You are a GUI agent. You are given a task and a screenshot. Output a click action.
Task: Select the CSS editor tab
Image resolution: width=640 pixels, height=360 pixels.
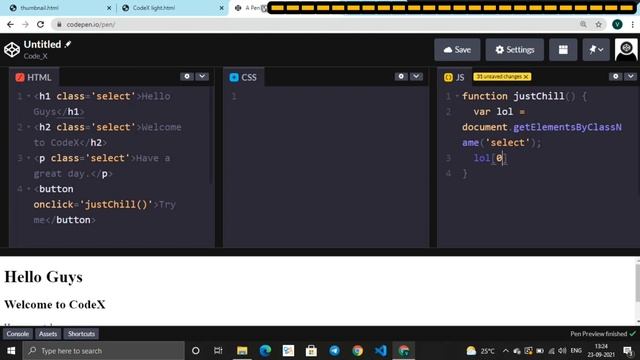click(243, 77)
